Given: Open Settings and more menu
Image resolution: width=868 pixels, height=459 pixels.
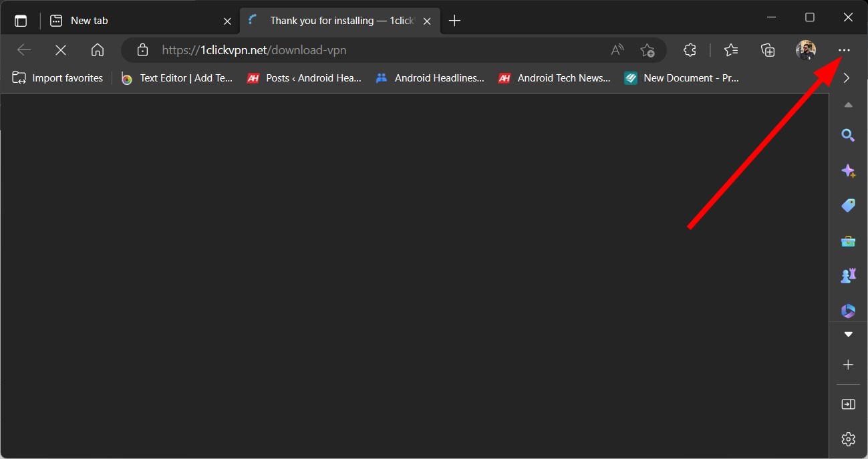Looking at the screenshot, I should [x=844, y=49].
